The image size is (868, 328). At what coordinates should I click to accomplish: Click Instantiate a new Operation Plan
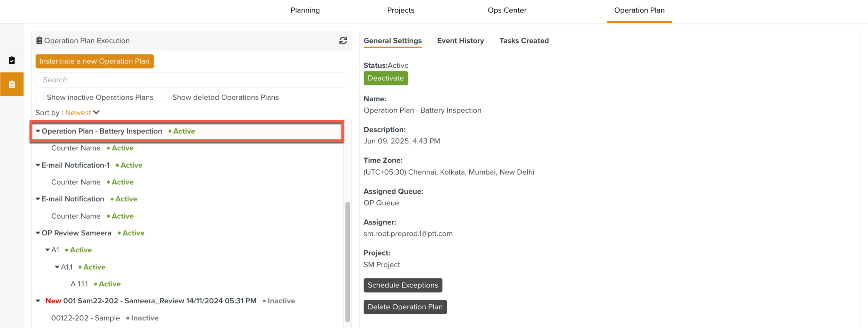[x=94, y=61]
